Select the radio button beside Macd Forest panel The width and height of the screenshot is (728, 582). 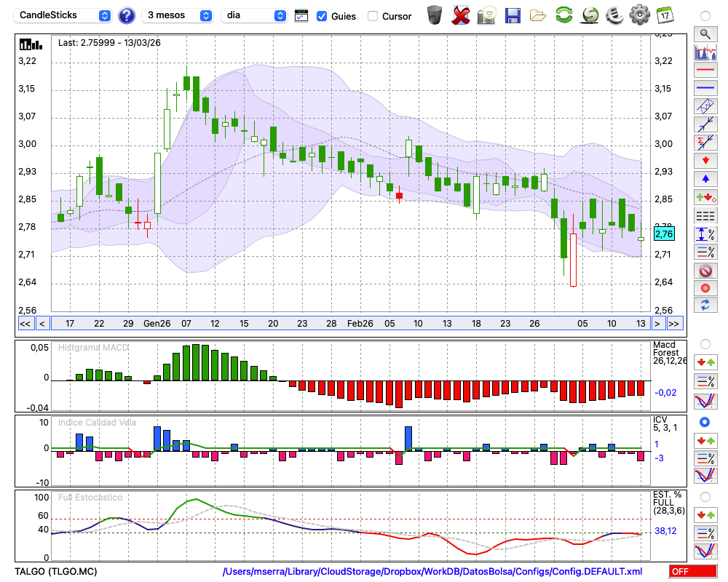pos(705,343)
